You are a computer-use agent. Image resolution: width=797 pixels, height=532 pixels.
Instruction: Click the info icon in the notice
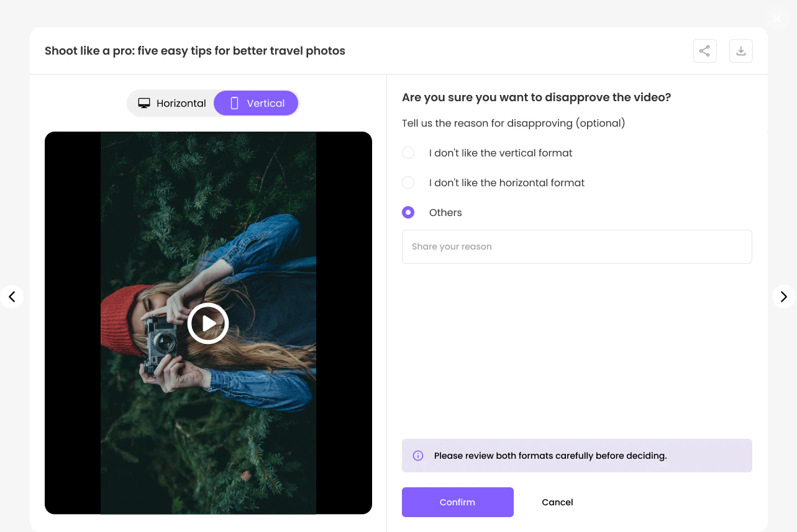(x=418, y=456)
